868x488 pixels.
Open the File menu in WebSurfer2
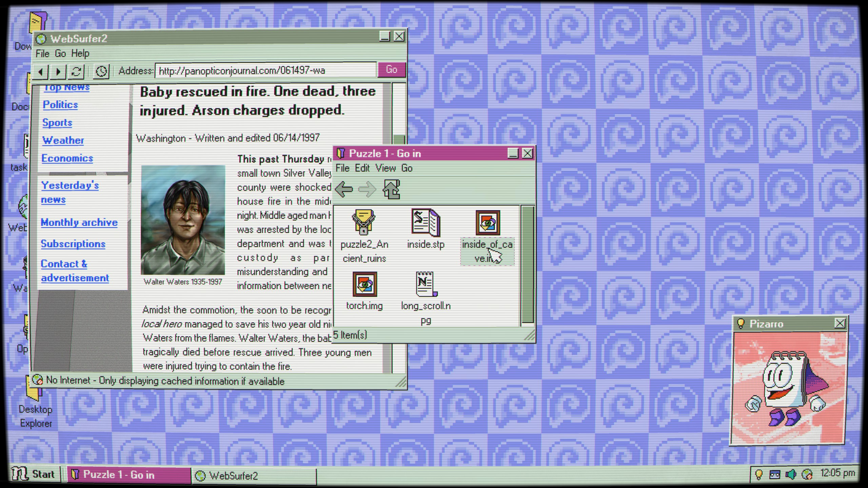(x=42, y=53)
